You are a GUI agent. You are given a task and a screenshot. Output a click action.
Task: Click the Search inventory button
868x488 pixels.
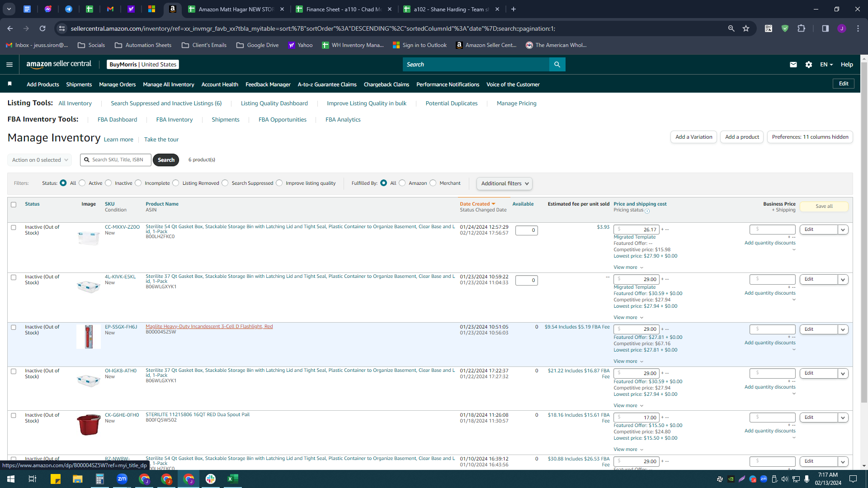coord(166,160)
